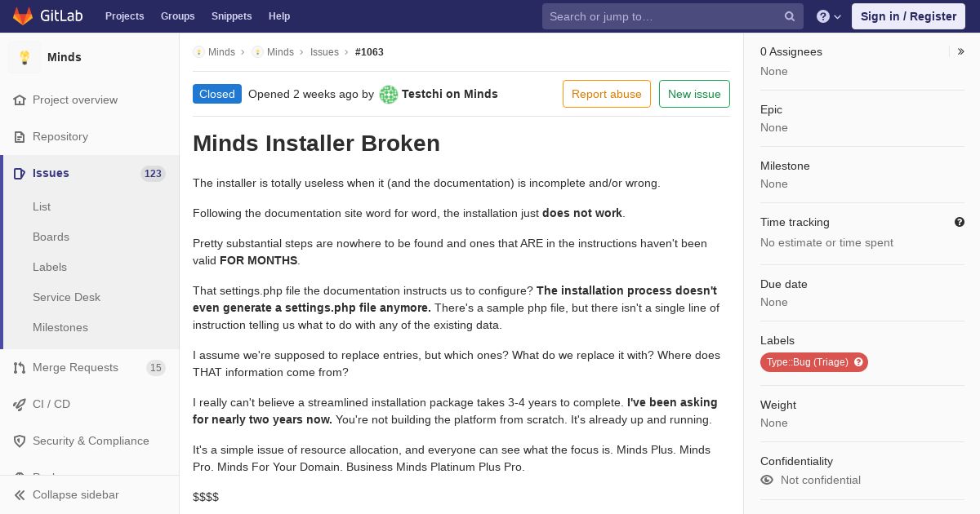Click the Report abuse button
Screen dimensions: 980x514
tap(607, 94)
